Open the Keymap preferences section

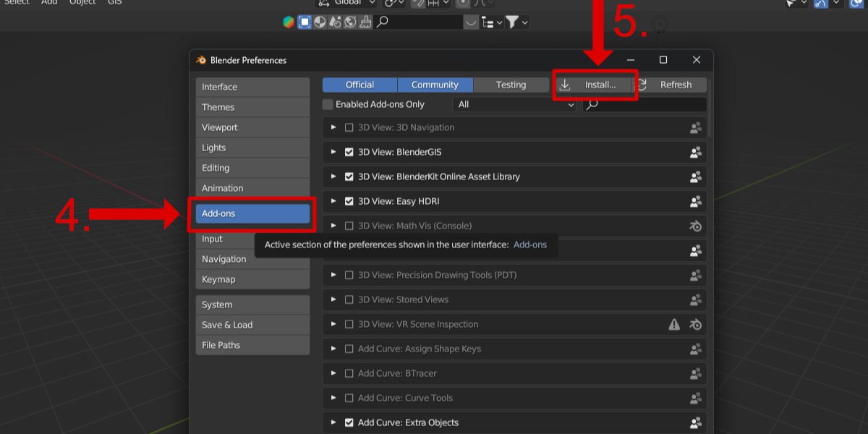pyautogui.click(x=252, y=279)
